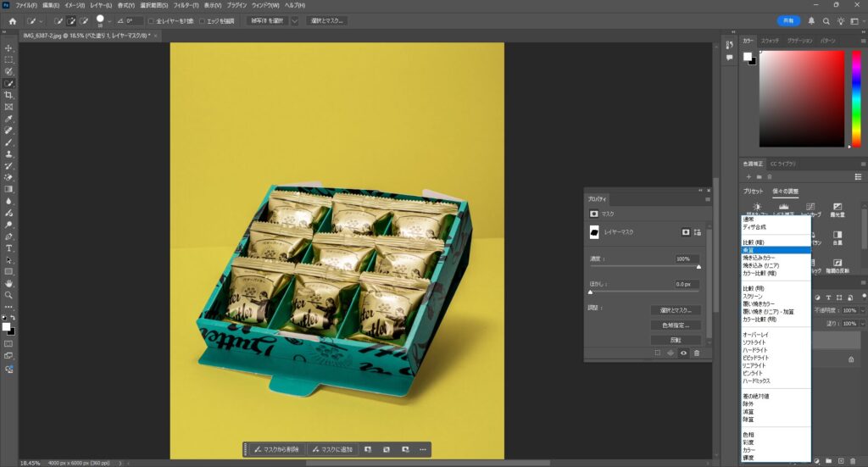Screen dimensions: 868x467
Task: Click the マスクから削除 button
Action: [x=276, y=450]
